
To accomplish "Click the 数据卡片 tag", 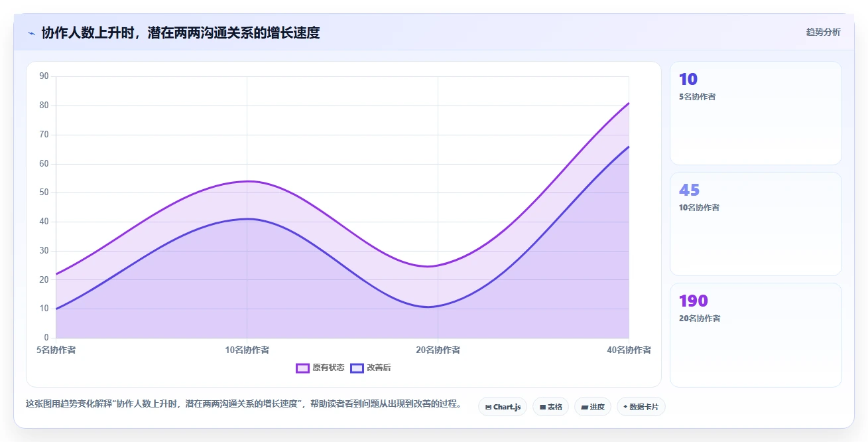I will [x=641, y=407].
